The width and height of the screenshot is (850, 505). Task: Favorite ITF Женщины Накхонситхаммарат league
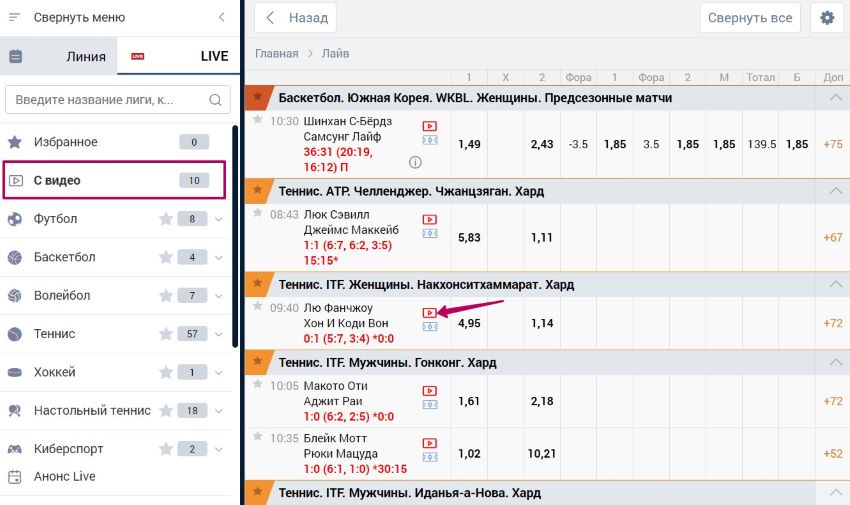click(x=257, y=283)
